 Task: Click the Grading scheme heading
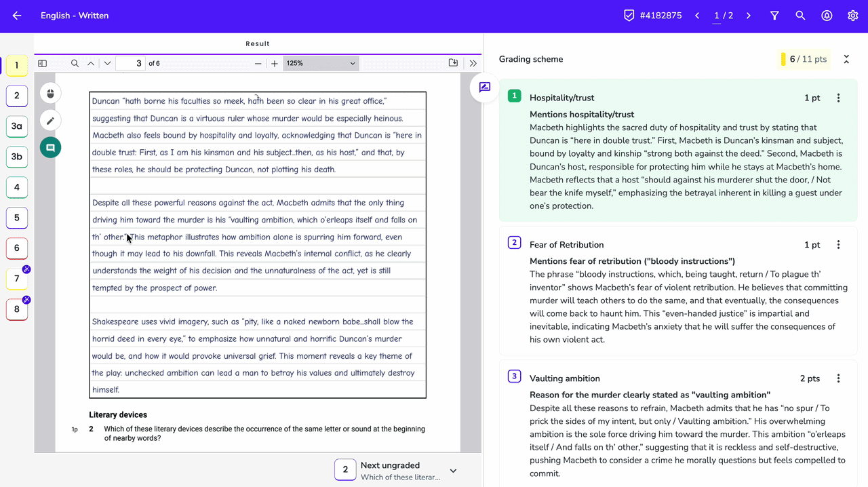pos(531,60)
